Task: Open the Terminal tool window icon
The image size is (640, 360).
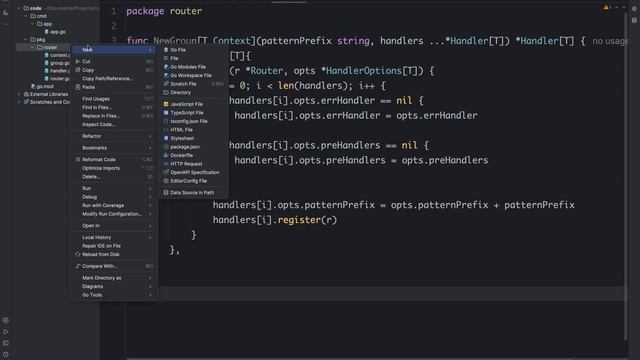Action: point(5,343)
